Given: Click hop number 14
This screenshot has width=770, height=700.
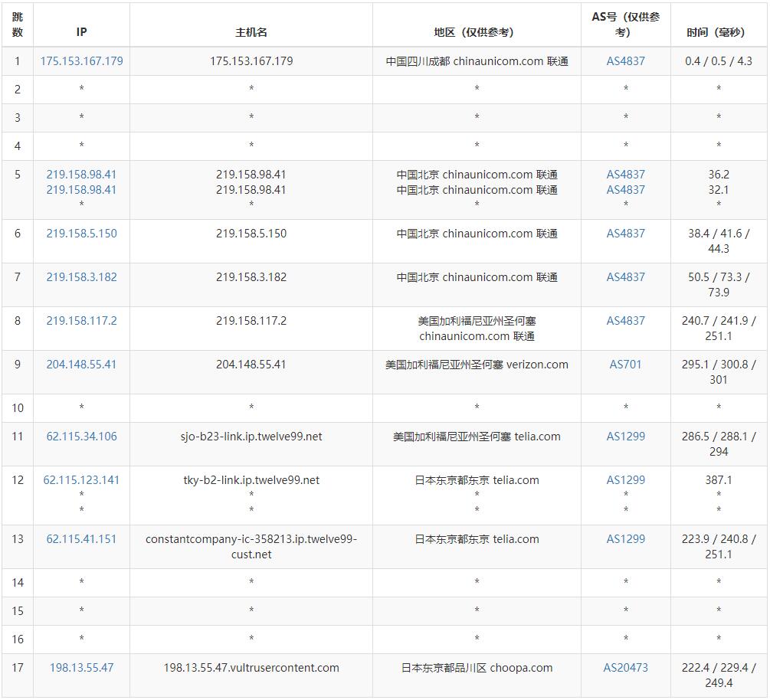Looking at the screenshot, I should [x=18, y=583].
